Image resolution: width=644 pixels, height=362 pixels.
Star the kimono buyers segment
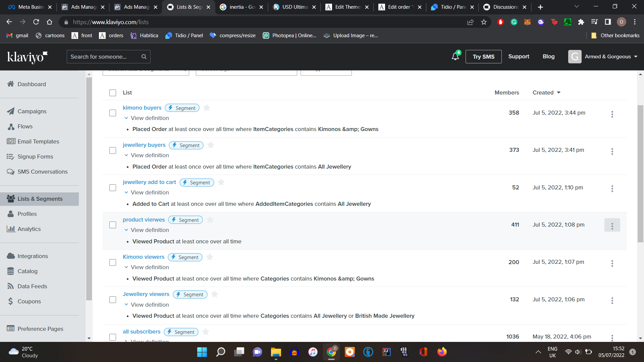pyautogui.click(x=207, y=108)
